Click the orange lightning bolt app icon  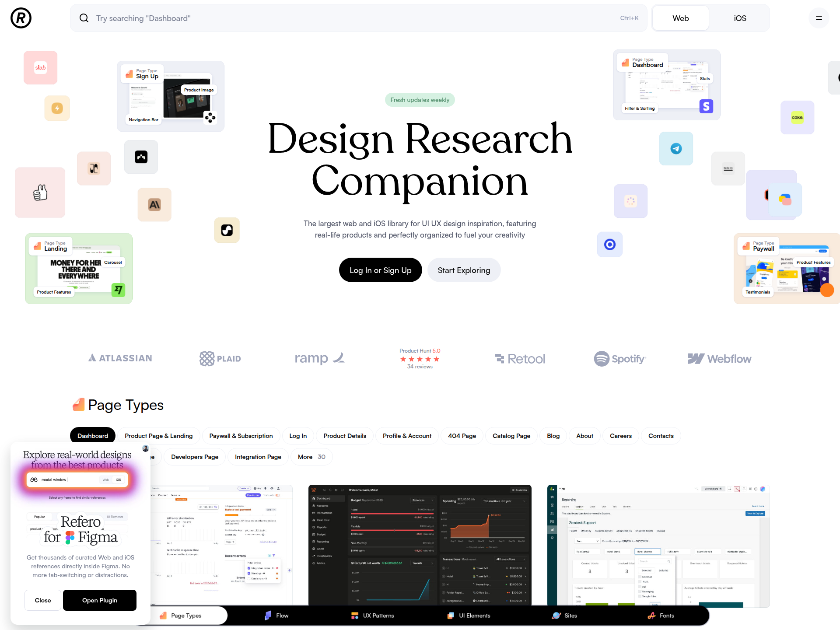coord(57,108)
